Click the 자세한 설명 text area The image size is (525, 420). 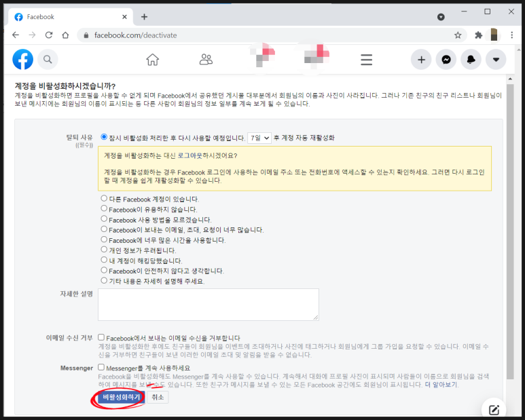tap(209, 305)
